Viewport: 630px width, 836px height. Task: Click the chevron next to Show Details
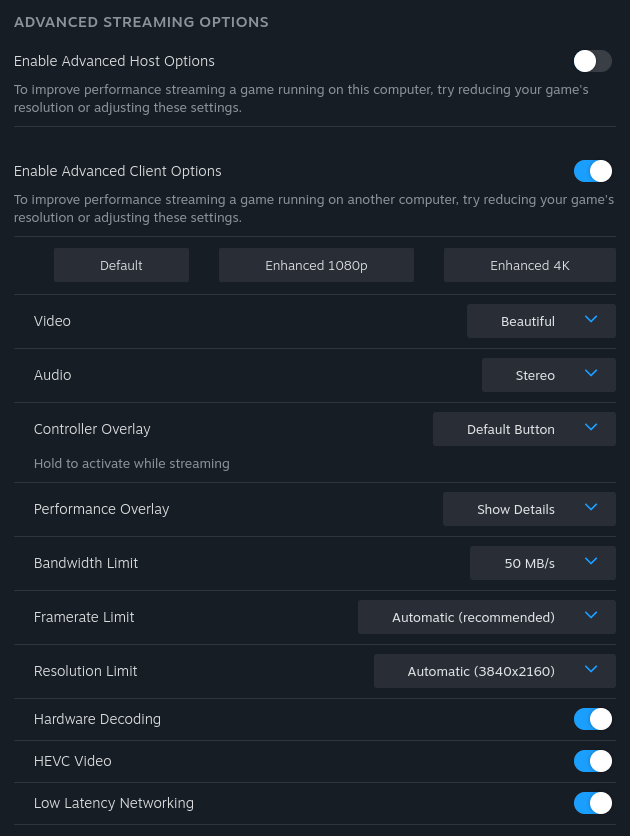[591, 507]
